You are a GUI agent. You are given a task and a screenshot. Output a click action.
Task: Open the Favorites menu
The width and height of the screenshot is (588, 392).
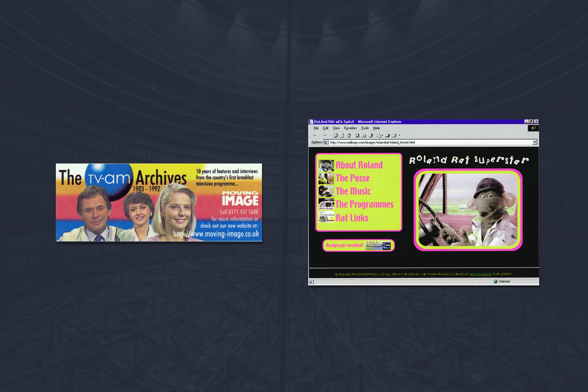(x=350, y=128)
